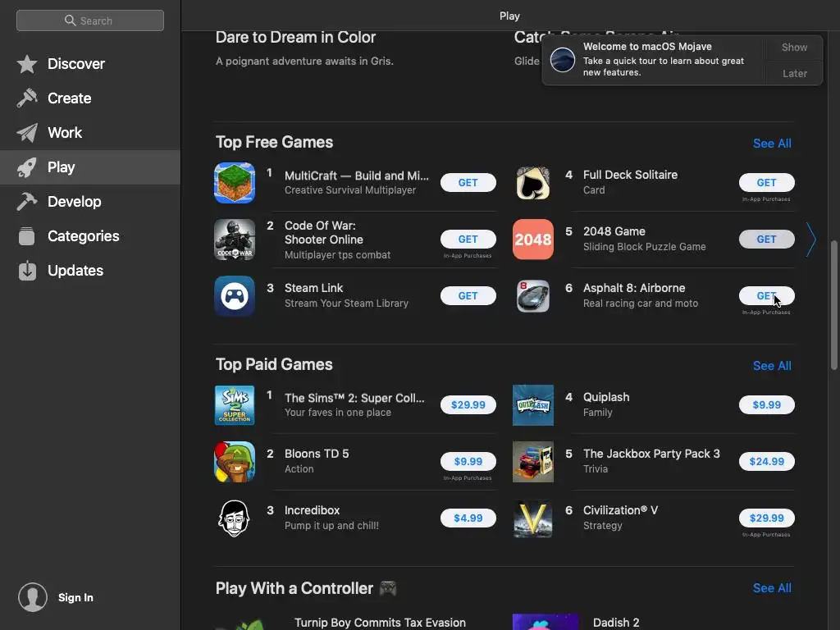Click the Work paper plane icon
This screenshot has width=840, height=630.
point(27,133)
